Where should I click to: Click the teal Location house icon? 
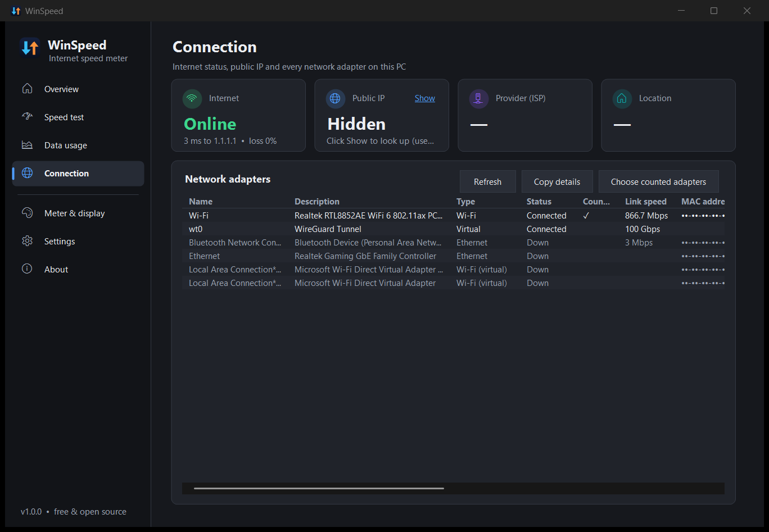point(622,98)
